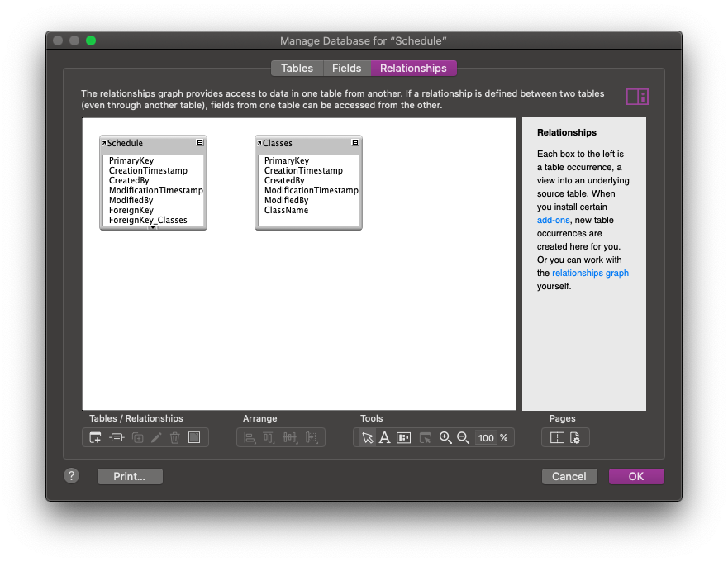Switch to the Fields tab
This screenshot has height=562, width=728.
click(x=346, y=68)
